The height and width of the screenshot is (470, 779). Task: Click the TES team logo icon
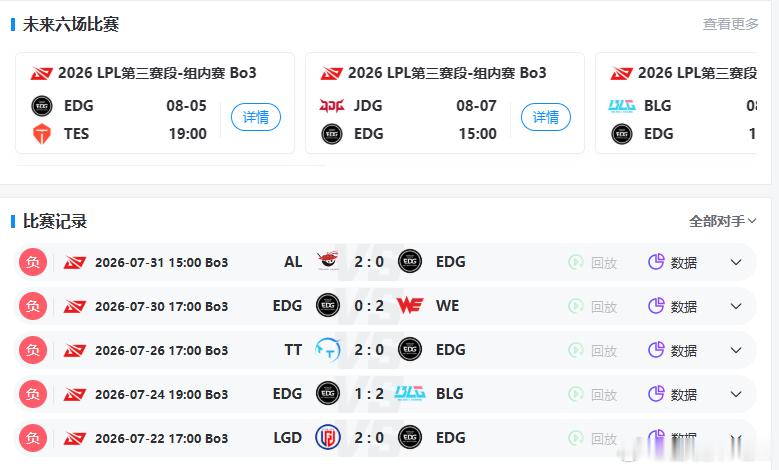tap(42, 134)
